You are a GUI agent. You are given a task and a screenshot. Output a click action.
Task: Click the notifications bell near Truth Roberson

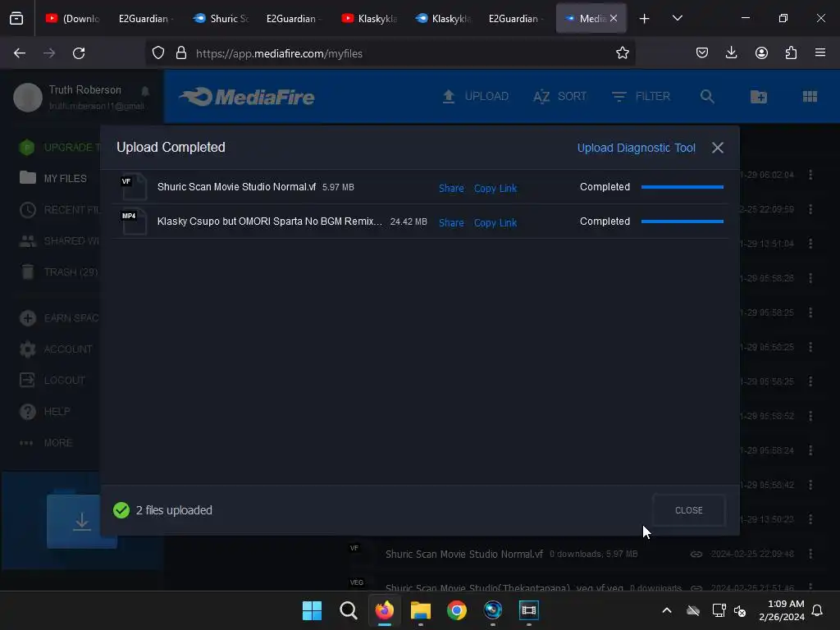[145, 90]
